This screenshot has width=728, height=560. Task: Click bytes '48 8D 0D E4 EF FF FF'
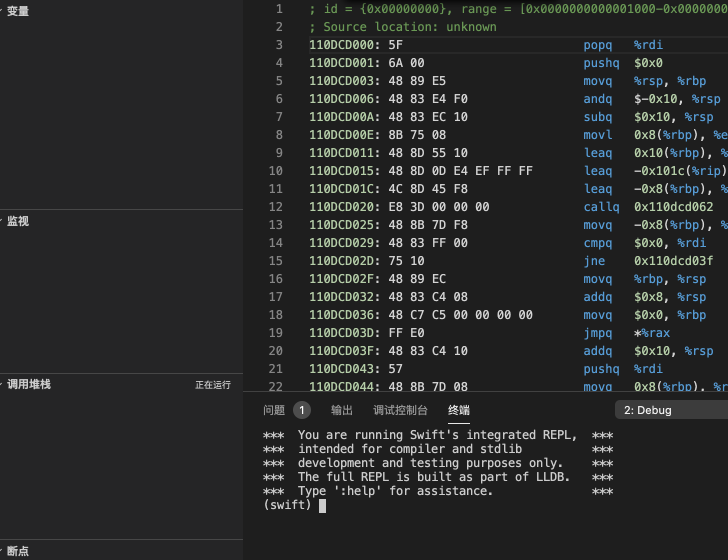click(460, 170)
